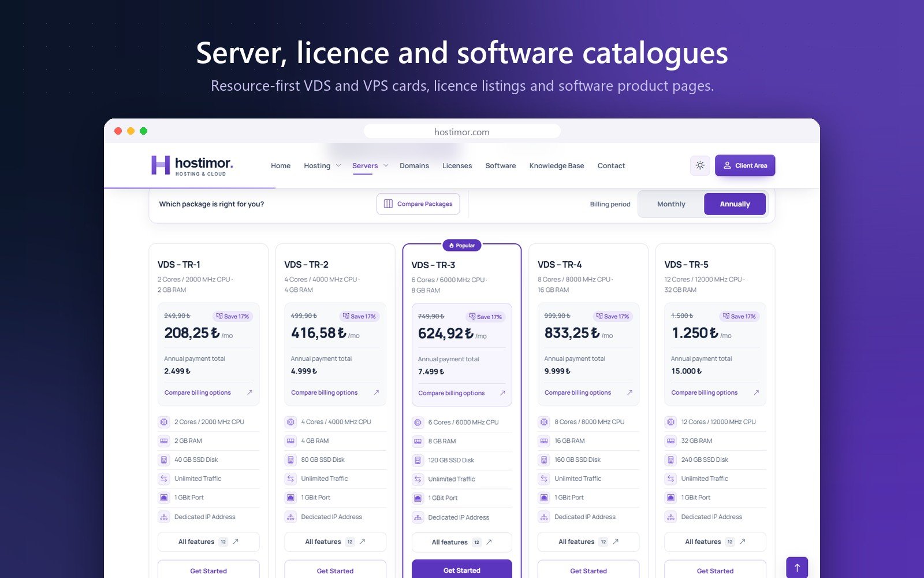Select Monthly billing period
Screen dimensions: 924x578
click(x=671, y=204)
